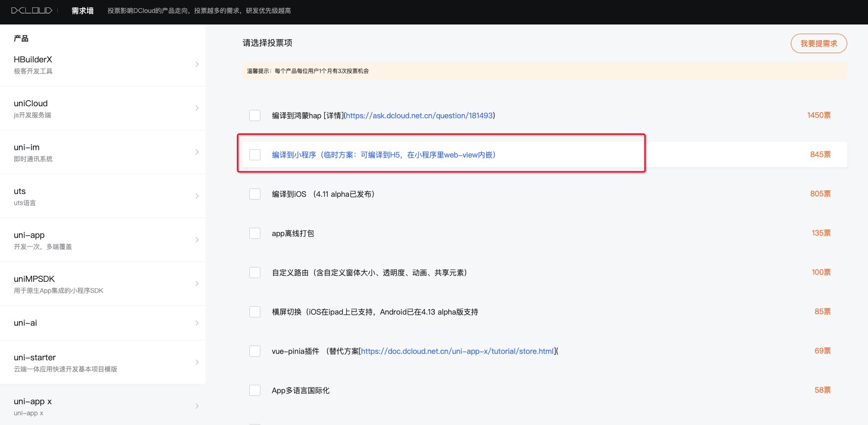Click the 请选择投票项 heading
Viewport: 868px width, 425px height.
267,43
